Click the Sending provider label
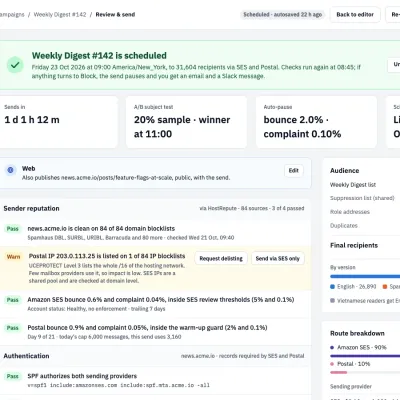The width and height of the screenshot is (400, 400). tap(351, 387)
